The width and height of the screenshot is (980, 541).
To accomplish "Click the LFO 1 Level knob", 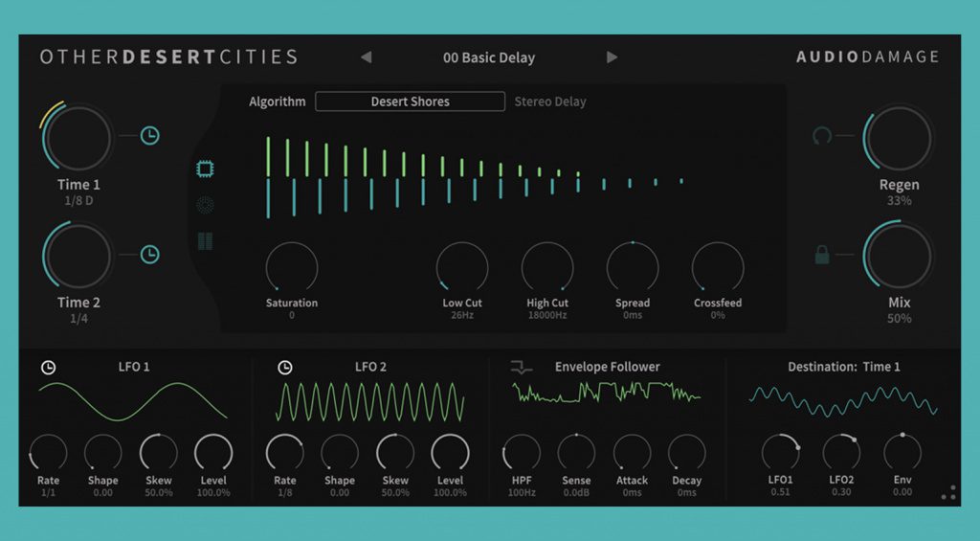I will (x=213, y=453).
